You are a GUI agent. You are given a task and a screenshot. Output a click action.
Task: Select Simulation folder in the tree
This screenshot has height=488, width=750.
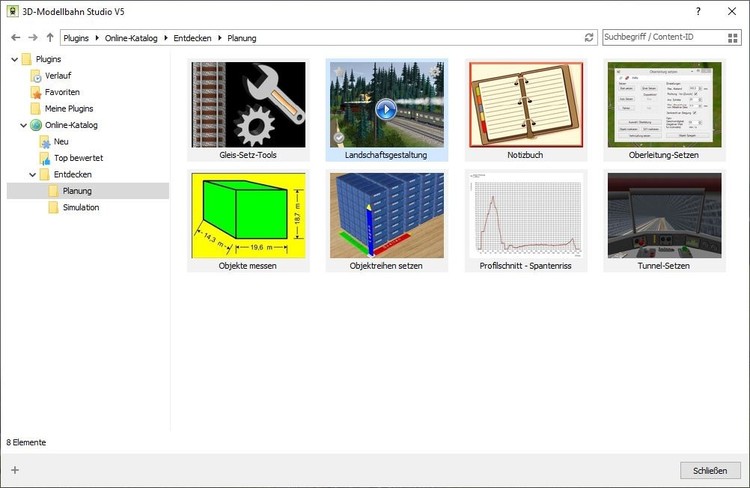pos(81,207)
